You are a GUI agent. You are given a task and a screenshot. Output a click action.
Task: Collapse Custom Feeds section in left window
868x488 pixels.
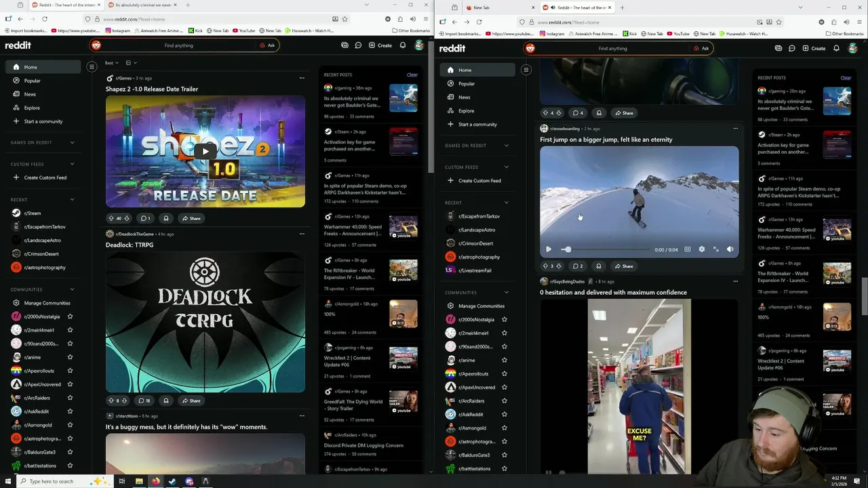[72, 164]
